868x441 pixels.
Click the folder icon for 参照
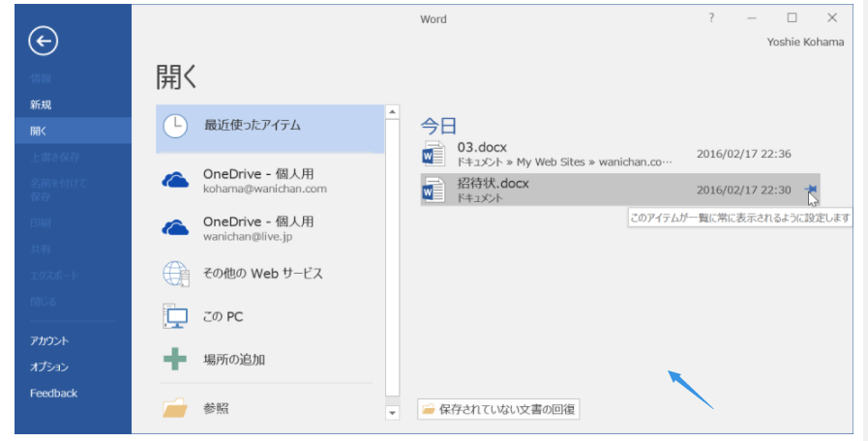(x=175, y=408)
